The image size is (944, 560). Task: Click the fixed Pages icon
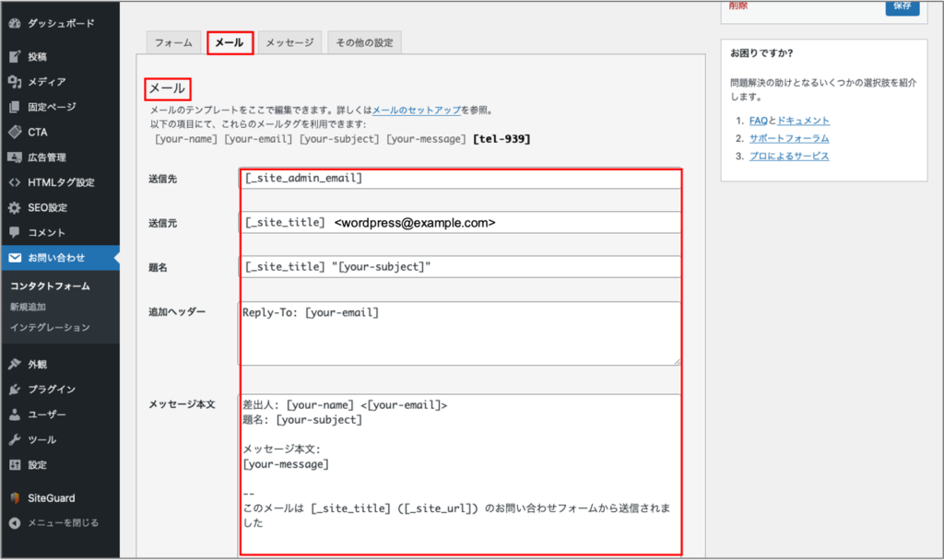coord(15,107)
